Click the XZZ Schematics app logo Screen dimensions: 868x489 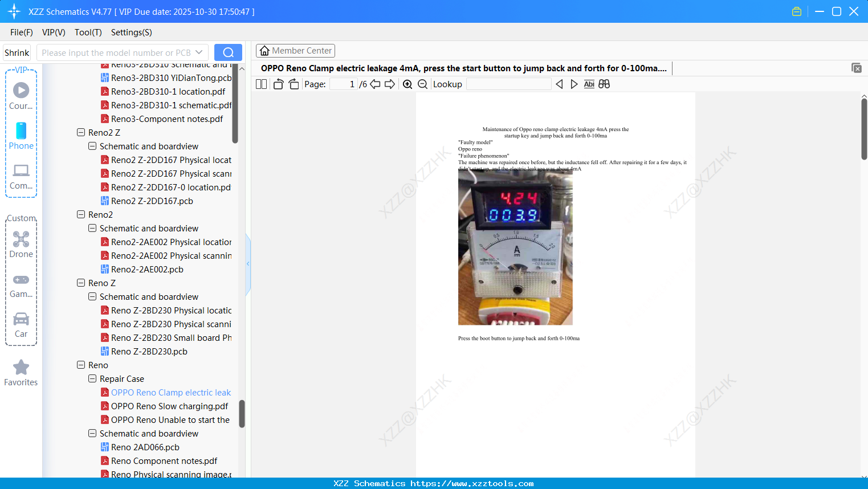coord(14,11)
